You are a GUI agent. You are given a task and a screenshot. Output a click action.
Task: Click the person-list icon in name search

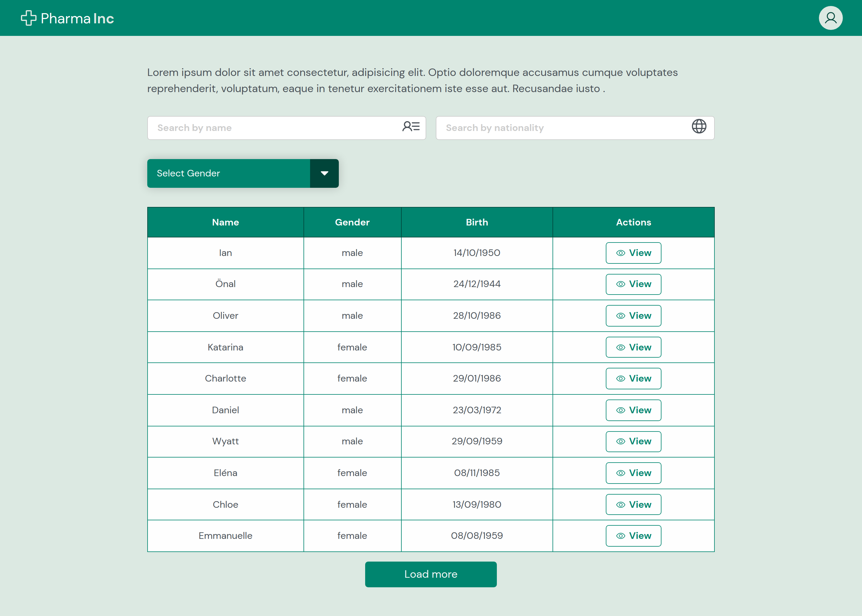click(411, 126)
